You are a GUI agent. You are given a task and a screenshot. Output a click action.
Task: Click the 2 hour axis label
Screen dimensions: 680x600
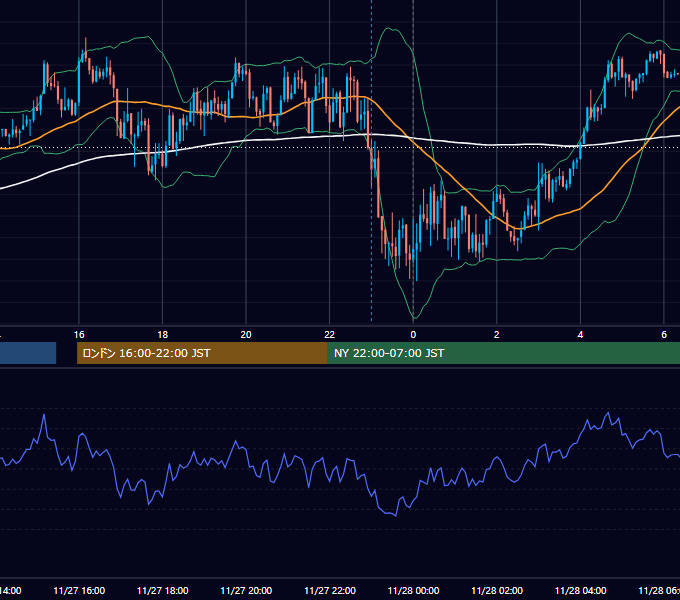point(497,335)
